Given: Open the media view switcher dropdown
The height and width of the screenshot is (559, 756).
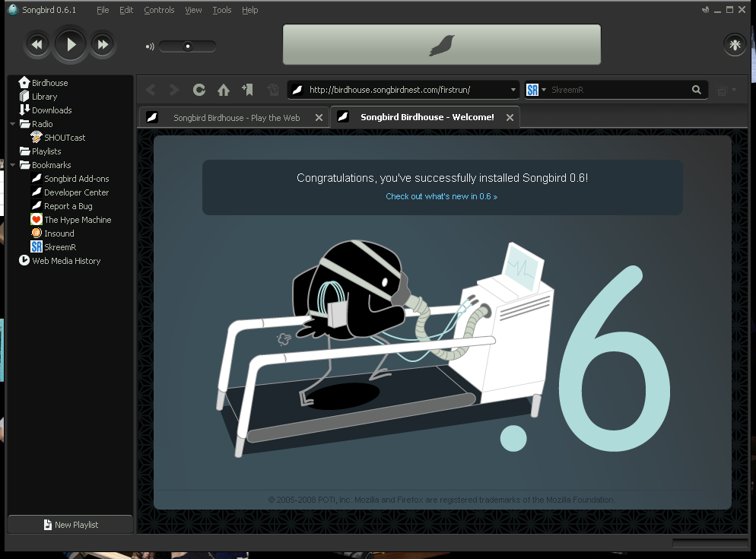Looking at the screenshot, I should click(x=726, y=91).
